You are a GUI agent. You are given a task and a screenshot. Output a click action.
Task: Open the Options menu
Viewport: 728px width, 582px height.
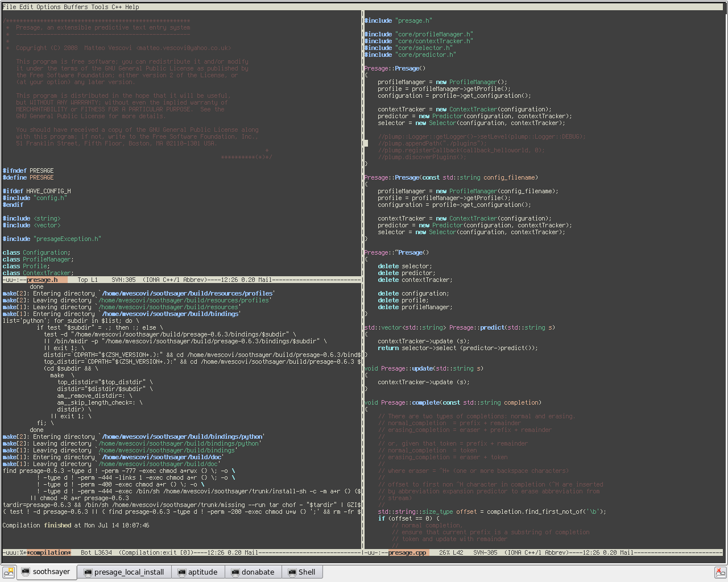point(48,7)
